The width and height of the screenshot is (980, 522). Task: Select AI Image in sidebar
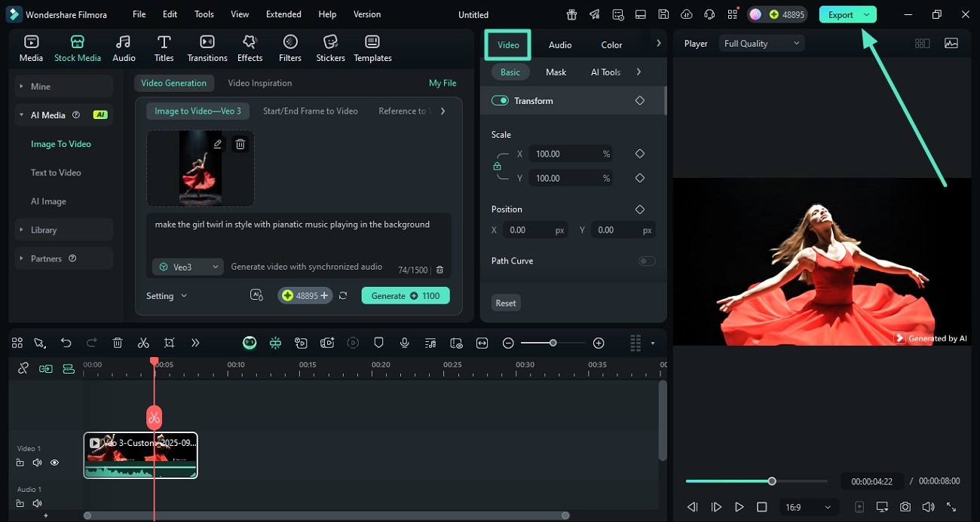48,201
